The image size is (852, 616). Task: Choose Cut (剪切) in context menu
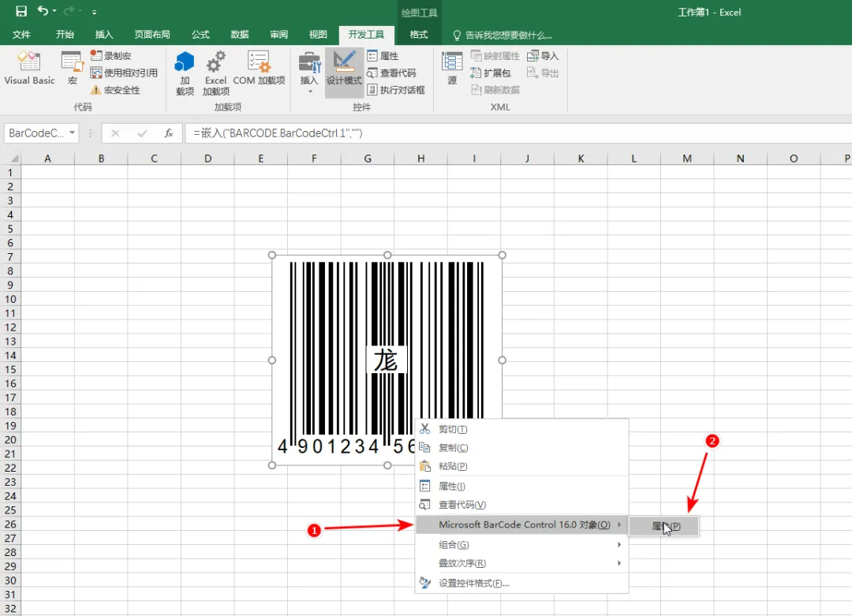point(521,429)
